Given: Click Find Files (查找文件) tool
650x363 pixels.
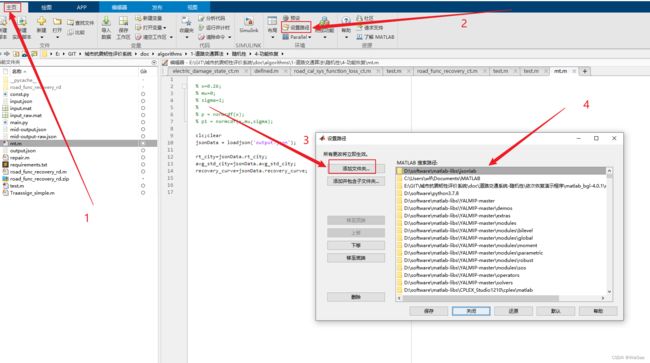Looking at the screenshot, I should [x=81, y=23].
